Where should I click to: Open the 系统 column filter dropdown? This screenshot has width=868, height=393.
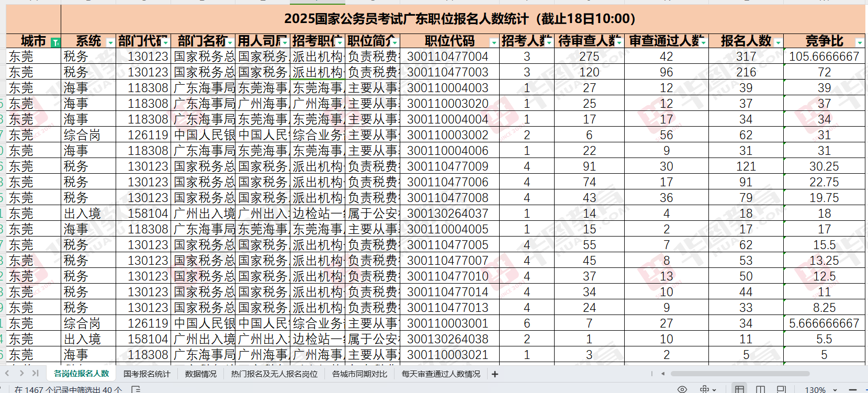coord(110,42)
